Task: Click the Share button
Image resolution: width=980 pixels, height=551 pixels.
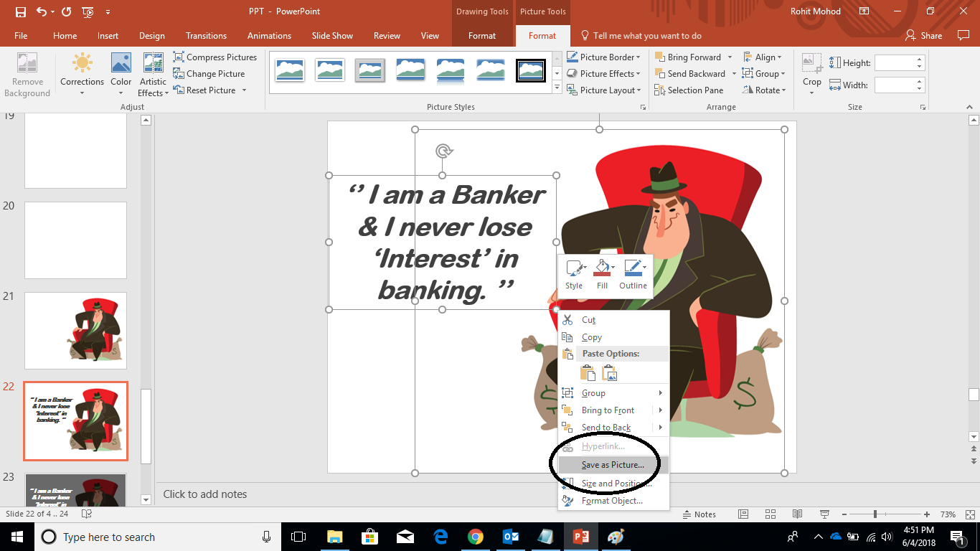Action: (x=924, y=36)
